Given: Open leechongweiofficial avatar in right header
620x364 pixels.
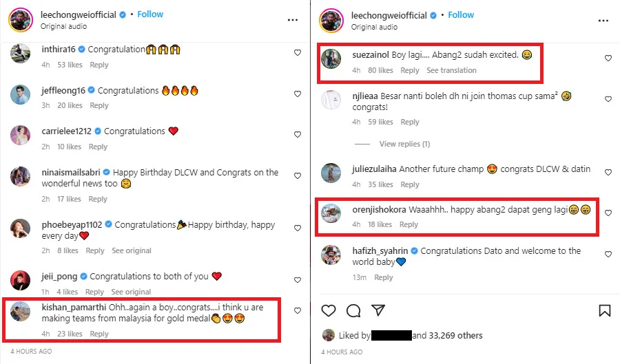Looking at the screenshot, I should coord(332,20).
